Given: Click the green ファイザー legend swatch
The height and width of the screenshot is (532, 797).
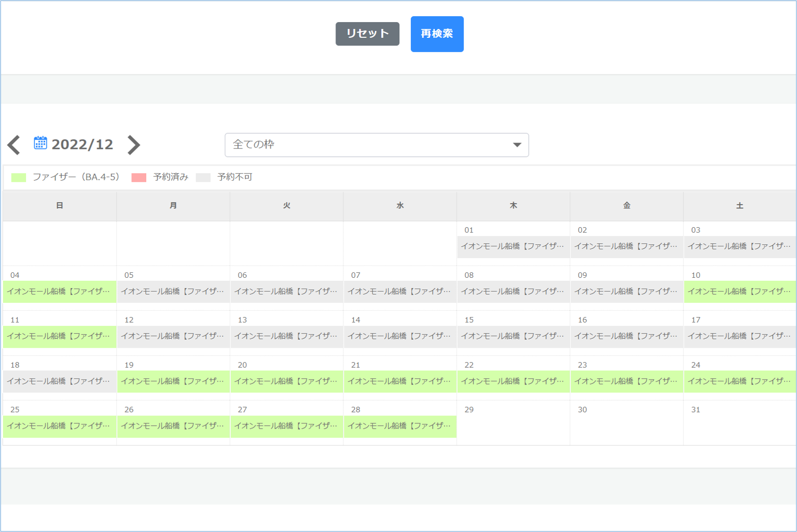Looking at the screenshot, I should (x=19, y=177).
